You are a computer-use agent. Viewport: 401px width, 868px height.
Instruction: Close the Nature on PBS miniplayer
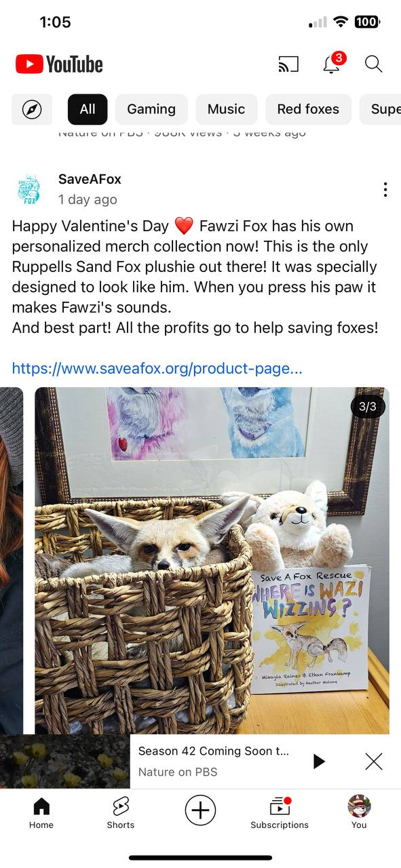click(x=374, y=762)
